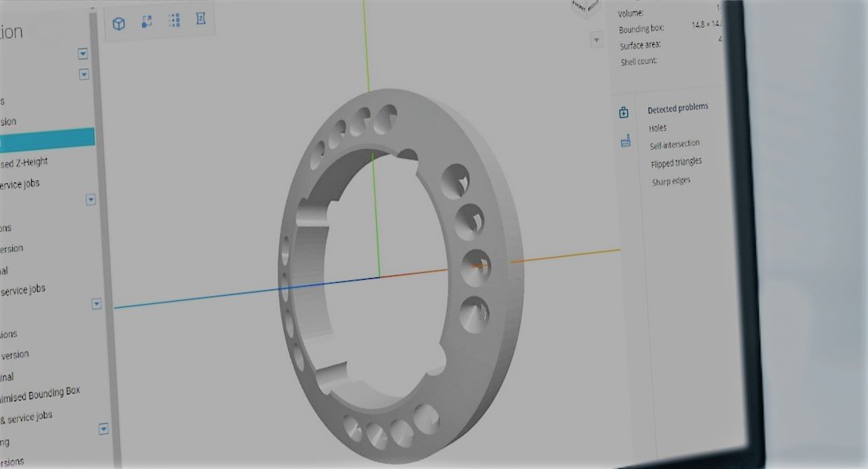Image resolution: width=868 pixels, height=469 pixels.
Task: Select the 'imised Bounding Box' entry
Action: pos(40,395)
